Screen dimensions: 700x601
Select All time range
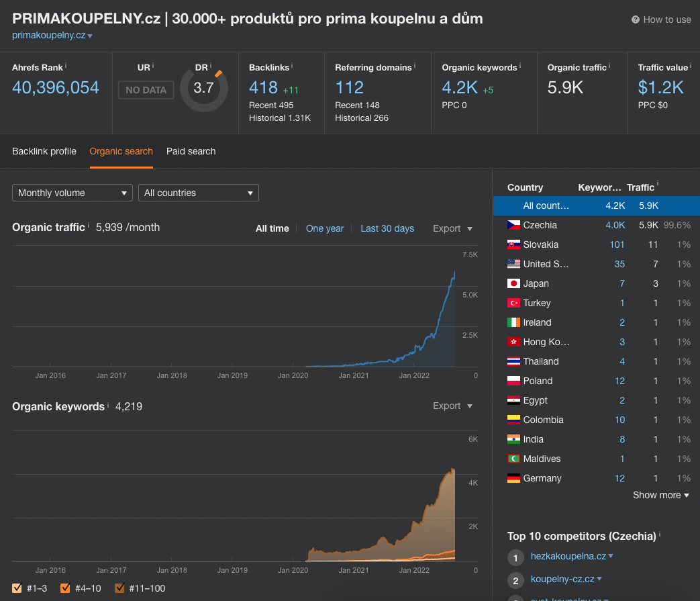[x=272, y=228]
